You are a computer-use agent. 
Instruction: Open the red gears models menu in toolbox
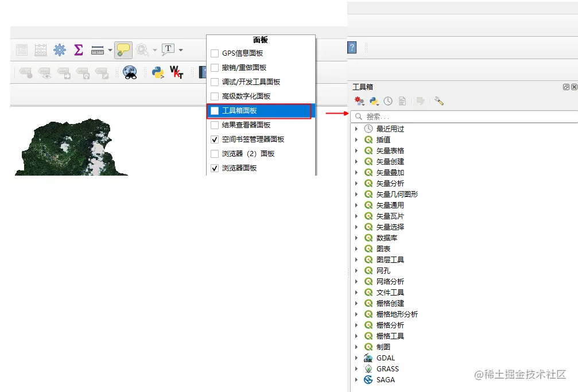(359, 101)
